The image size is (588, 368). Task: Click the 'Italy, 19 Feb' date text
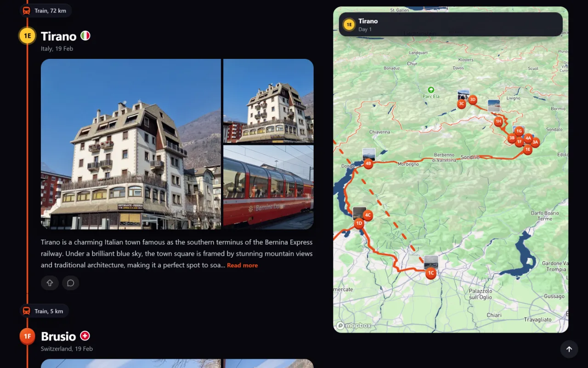pos(57,49)
